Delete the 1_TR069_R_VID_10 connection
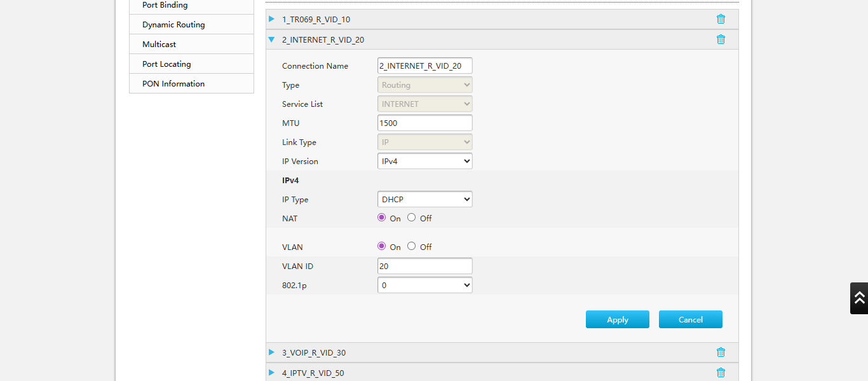This screenshot has height=381, width=868. [x=721, y=19]
